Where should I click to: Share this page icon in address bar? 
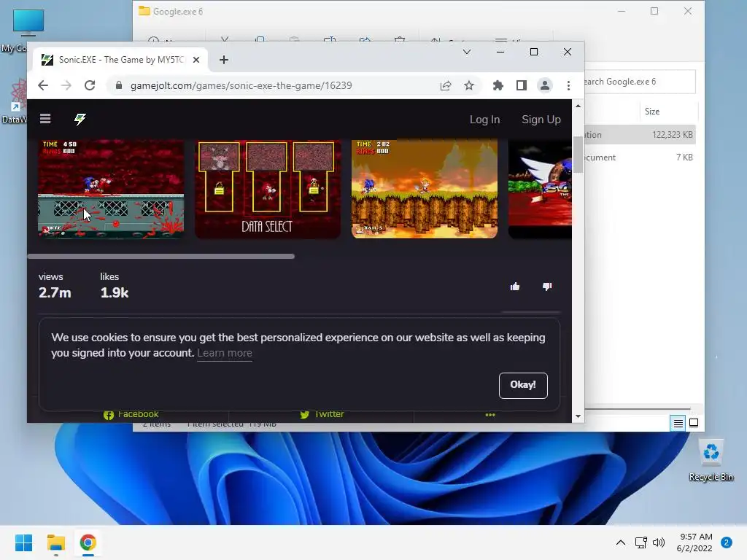tap(446, 85)
